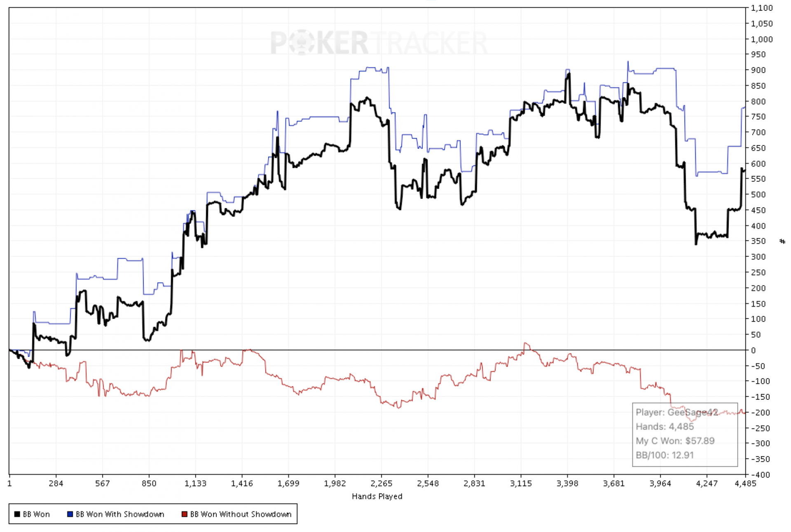Click the blue With Showdown legend swatch
Screen dimensions: 791x532
pyautogui.click(x=70, y=514)
